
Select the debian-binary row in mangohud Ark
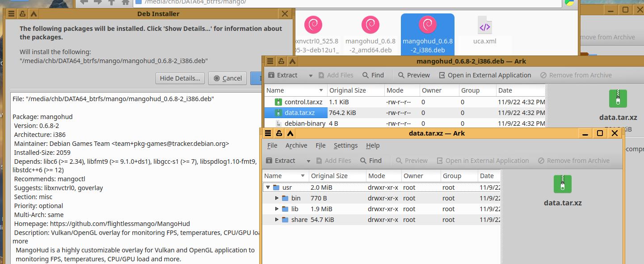(405, 123)
